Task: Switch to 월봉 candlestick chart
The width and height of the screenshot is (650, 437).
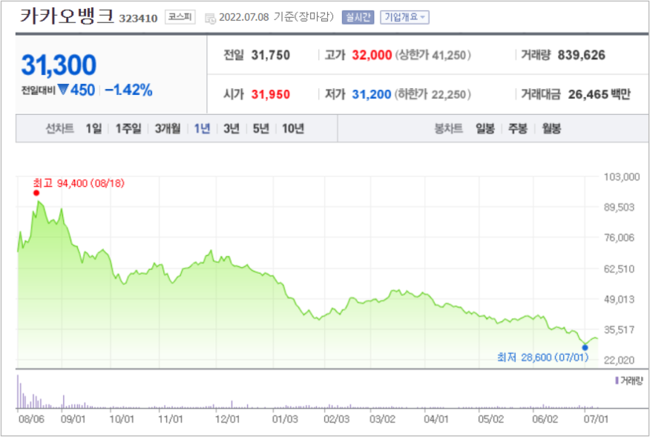Action: coord(551,129)
